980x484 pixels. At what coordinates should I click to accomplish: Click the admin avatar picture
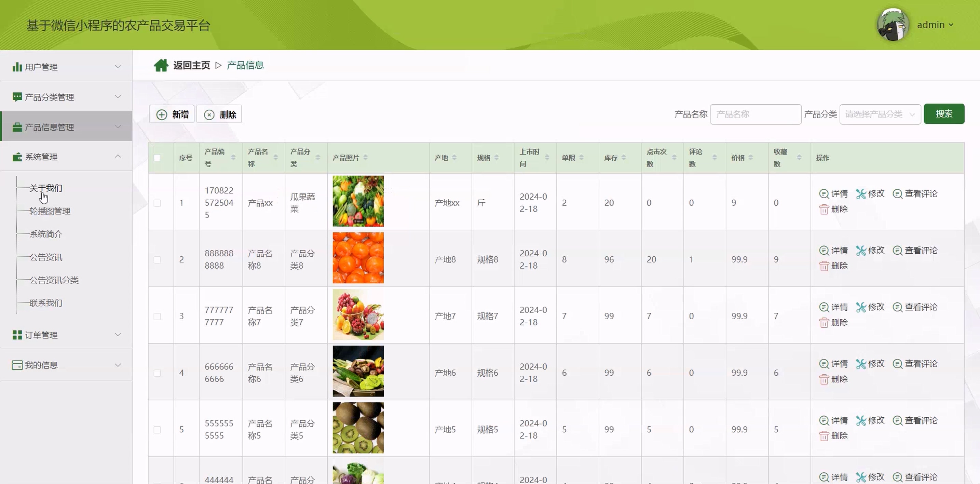click(x=893, y=25)
